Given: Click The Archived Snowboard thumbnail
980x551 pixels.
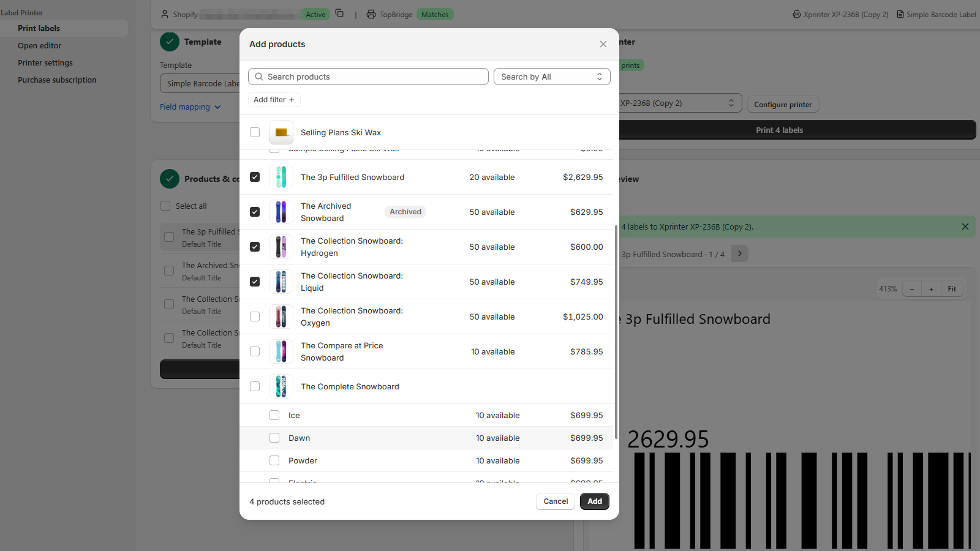Looking at the screenshot, I should pos(281,212).
